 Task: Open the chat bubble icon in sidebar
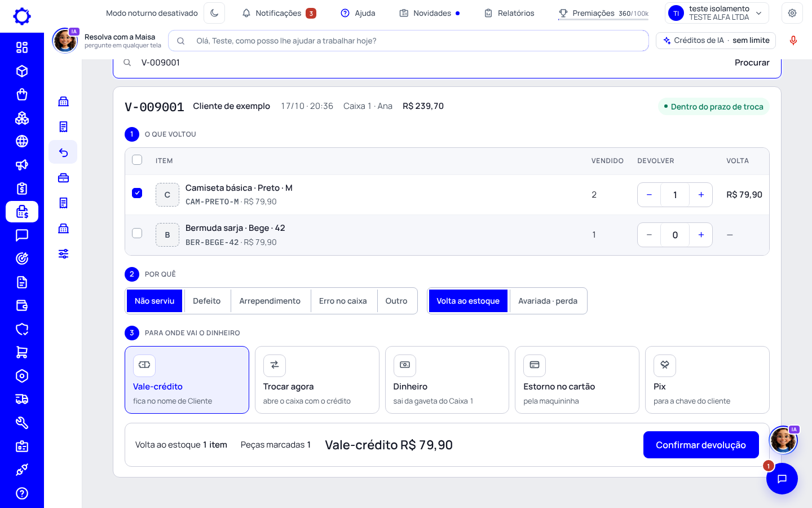tap(22, 235)
